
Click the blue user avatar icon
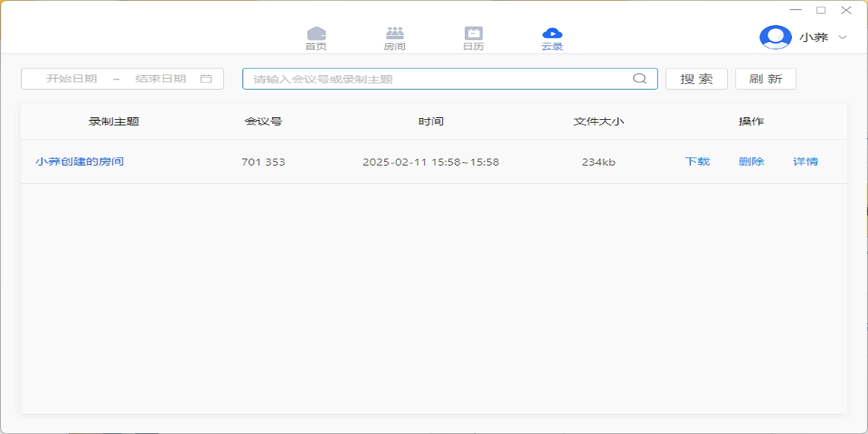(x=775, y=38)
